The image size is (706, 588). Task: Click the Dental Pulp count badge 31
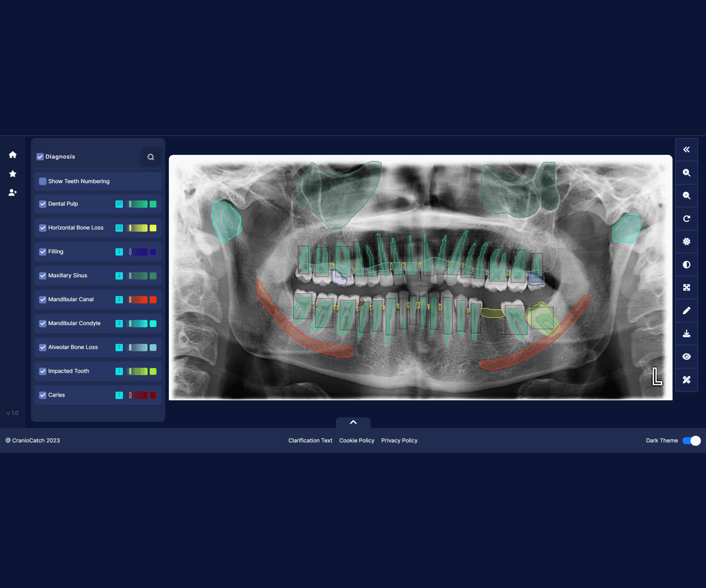click(x=119, y=204)
